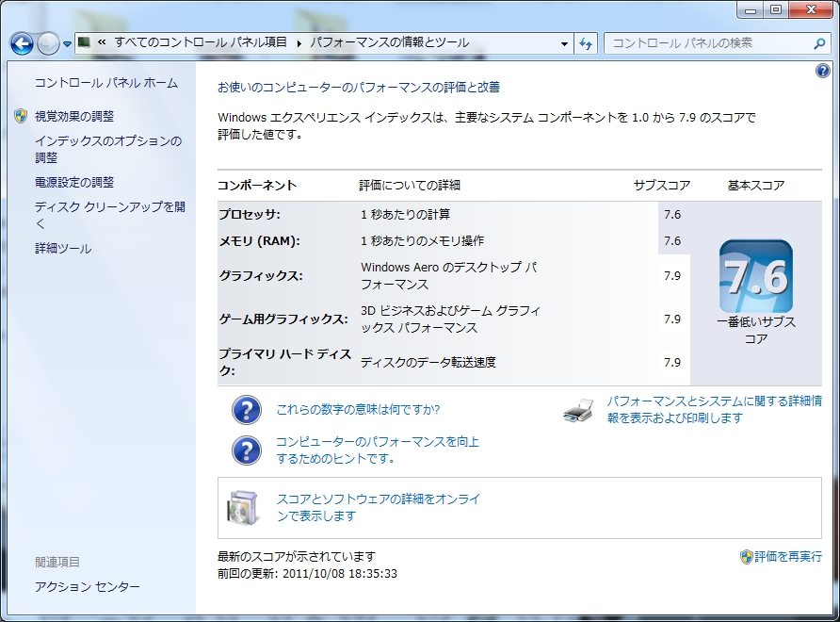Click shield icon beside 評価を再実行

point(746,557)
